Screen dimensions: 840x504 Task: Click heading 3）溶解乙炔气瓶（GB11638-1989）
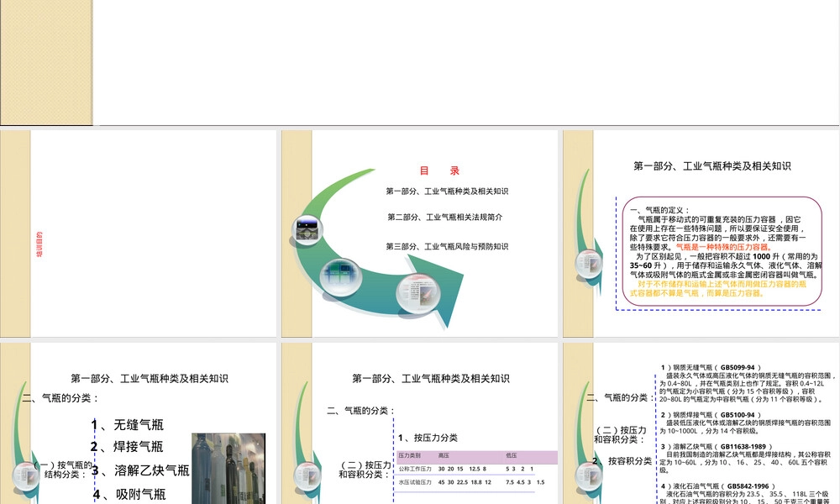point(717,446)
